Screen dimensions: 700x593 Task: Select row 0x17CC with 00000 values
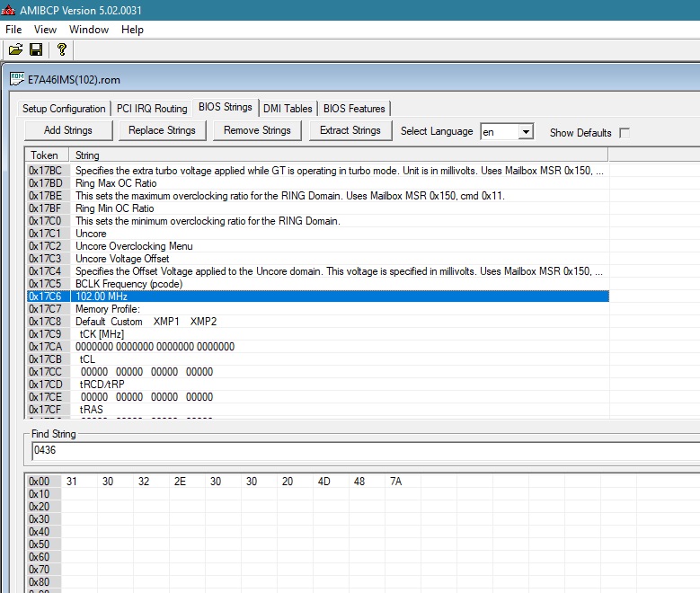(317, 371)
